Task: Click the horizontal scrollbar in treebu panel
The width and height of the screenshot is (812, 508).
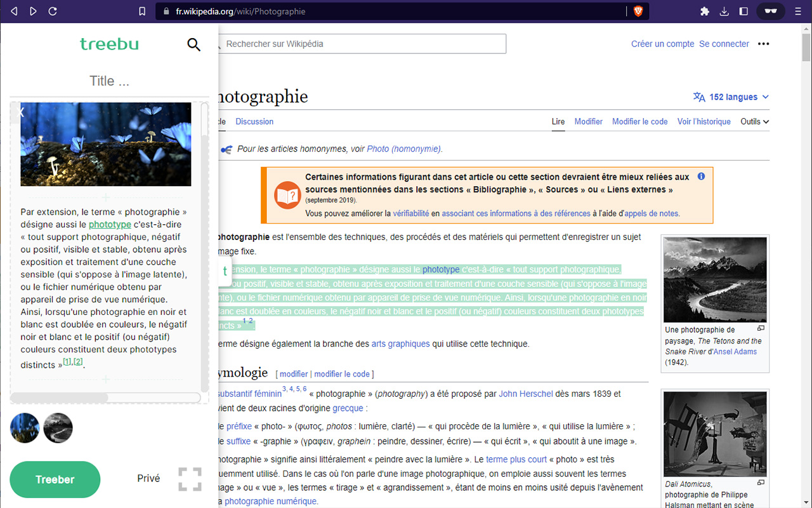Action: click(x=105, y=398)
